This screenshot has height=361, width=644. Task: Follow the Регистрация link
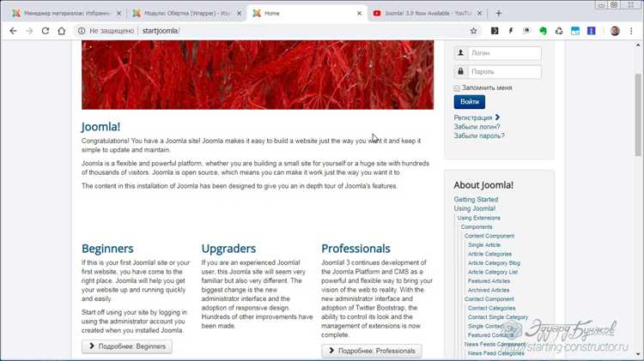pyautogui.click(x=473, y=117)
